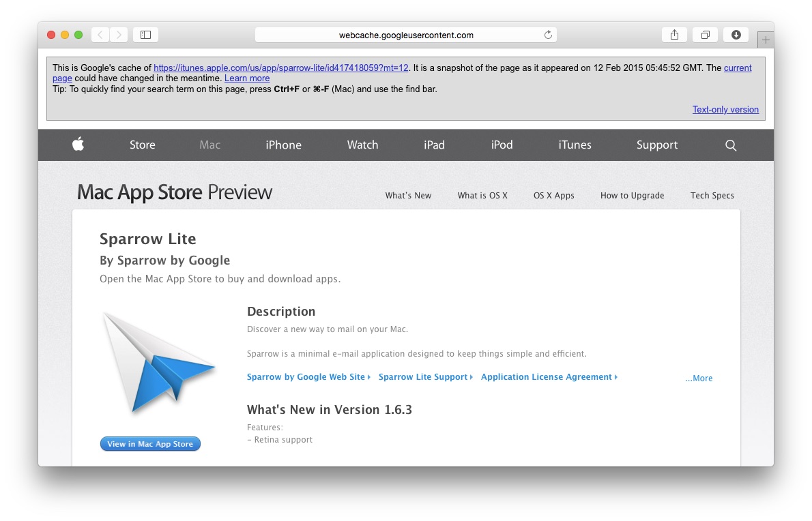This screenshot has height=521, width=812.
Task: Click the Safari back arrow button
Action: (x=100, y=35)
